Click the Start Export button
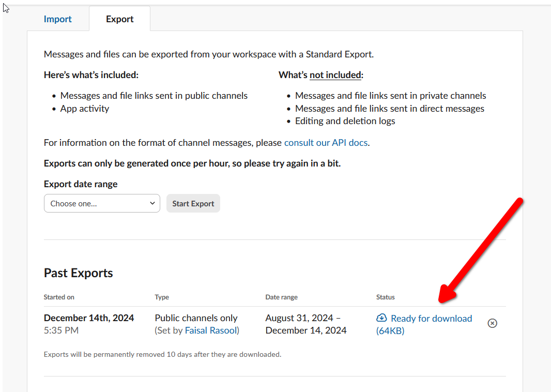 pos(193,203)
